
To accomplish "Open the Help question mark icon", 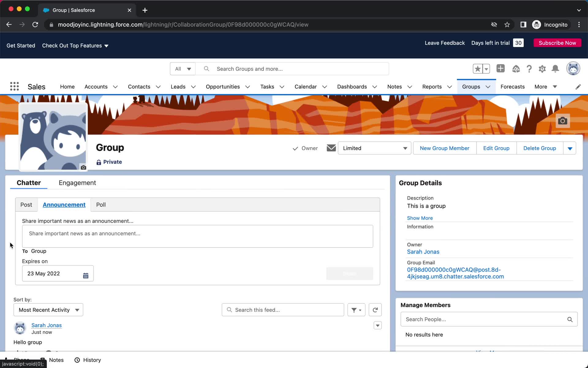I will tap(529, 69).
